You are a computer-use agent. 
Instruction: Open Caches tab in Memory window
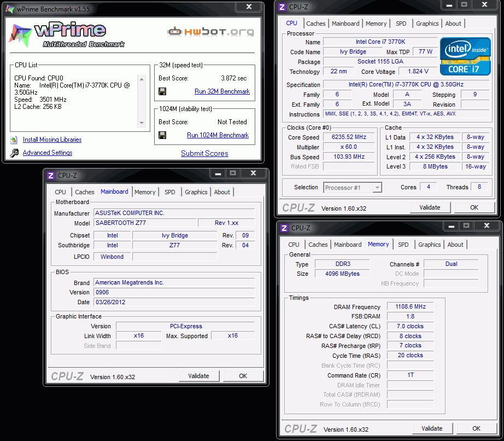[x=318, y=245]
